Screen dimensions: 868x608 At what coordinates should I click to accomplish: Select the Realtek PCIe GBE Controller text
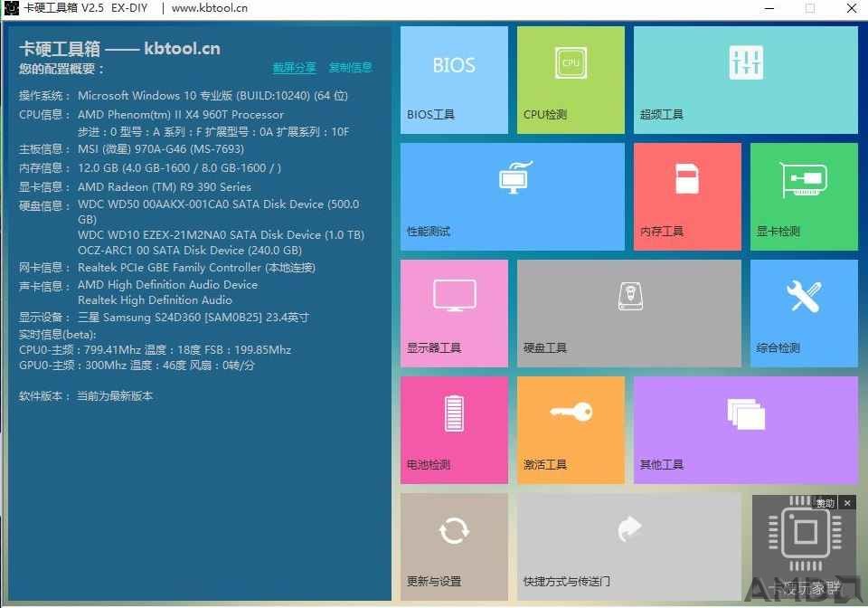[x=196, y=268]
